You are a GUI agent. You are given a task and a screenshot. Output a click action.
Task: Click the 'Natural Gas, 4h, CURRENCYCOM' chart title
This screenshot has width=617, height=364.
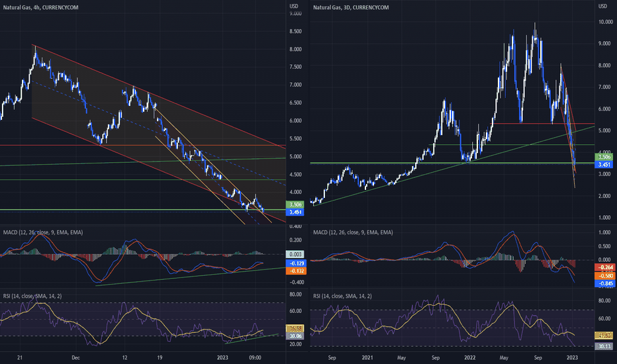pyautogui.click(x=40, y=7)
